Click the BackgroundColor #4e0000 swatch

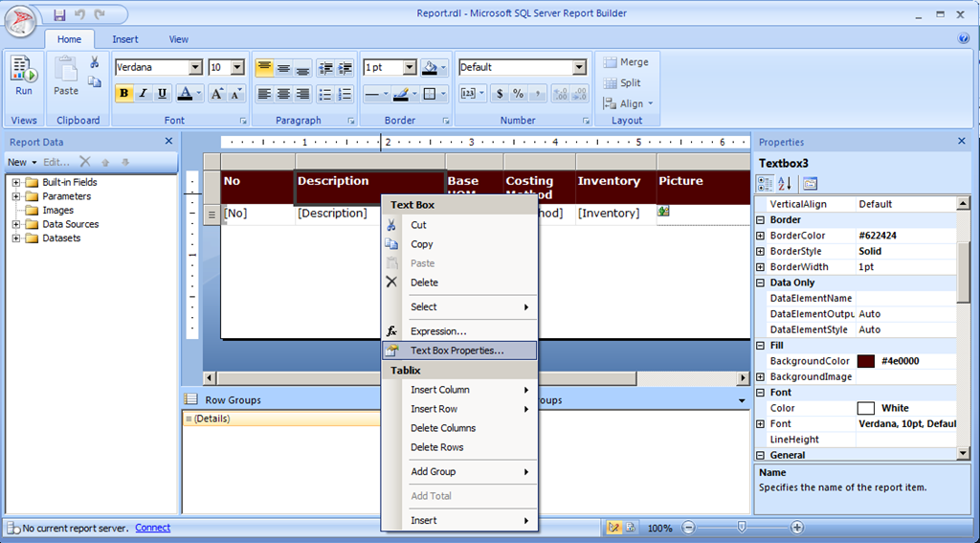coord(865,361)
